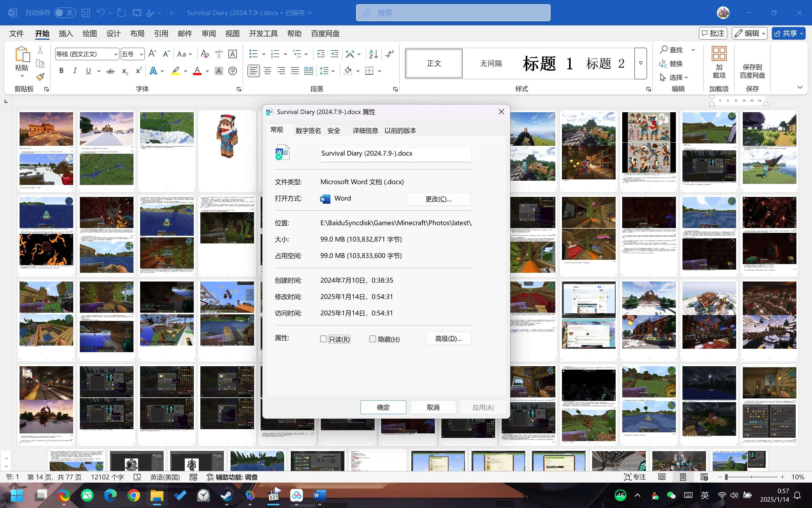The width and height of the screenshot is (812, 508).
Task: Open the Select (选择) dropdown
Action: tap(674, 77)
